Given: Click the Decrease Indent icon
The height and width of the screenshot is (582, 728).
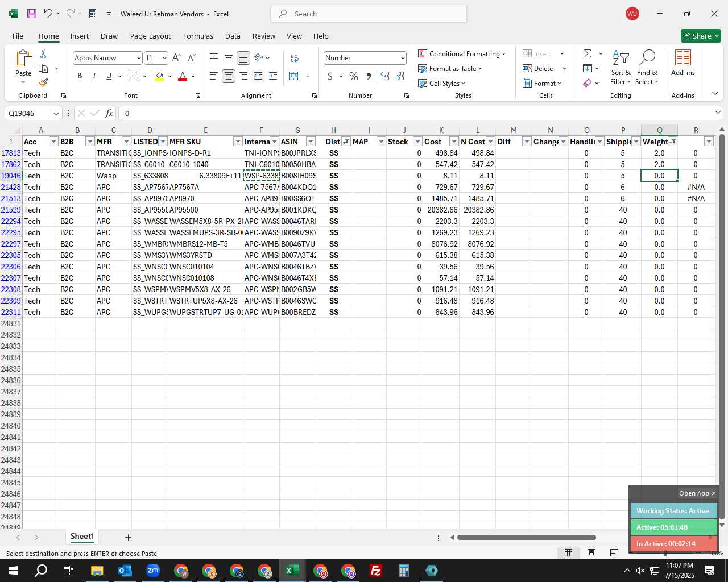Looking at the screenshot, I should [x=258, y=76].
